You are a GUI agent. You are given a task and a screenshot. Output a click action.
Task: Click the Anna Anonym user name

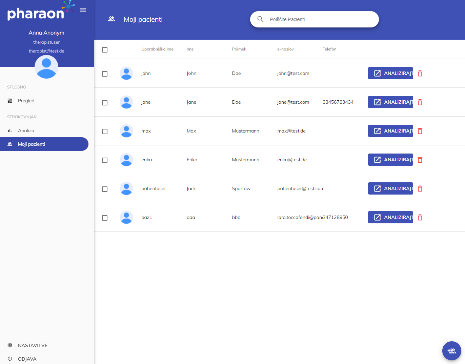point(46,33)
